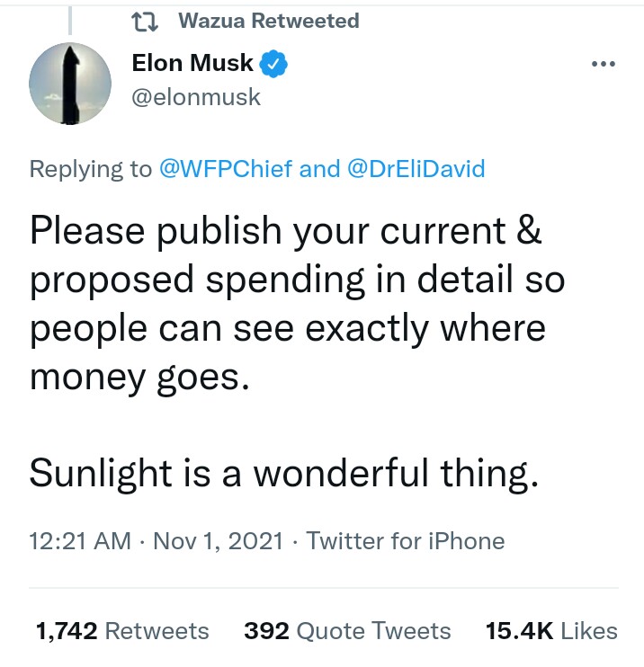Click the vertical thread line above the avatar

pos(71,20)
